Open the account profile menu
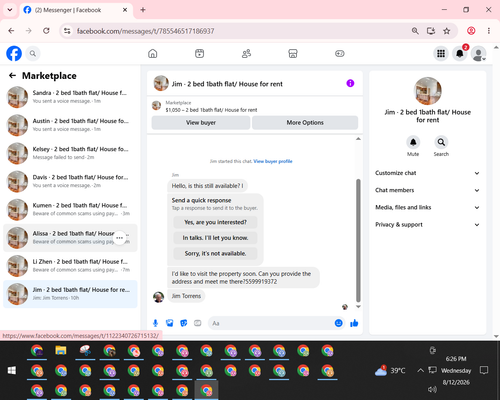The image size is (500, 400). coord(478,53)
